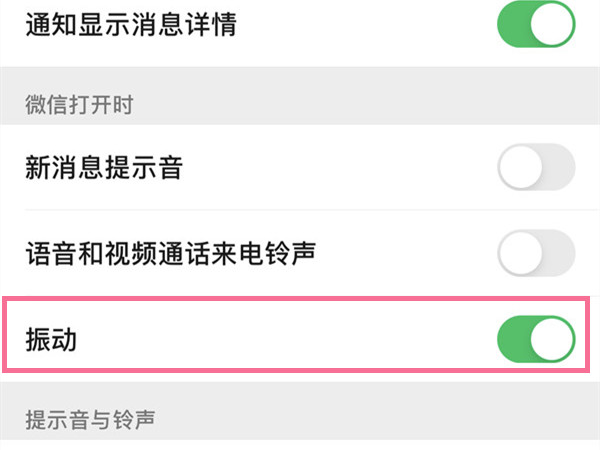The width and height of the screenshot is (600, 450).
Task: Turn on 语音和视频通话来电铃声 switch
Action: [x=537, y=254]
